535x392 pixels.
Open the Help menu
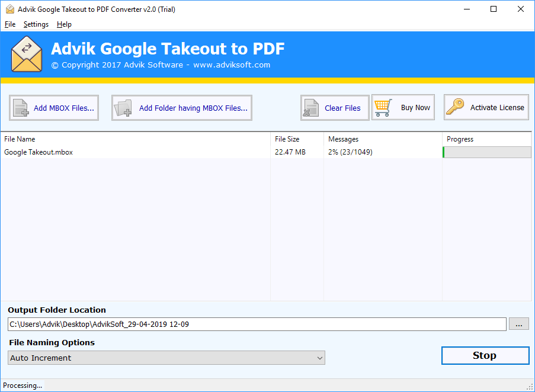tap(64, 24)
